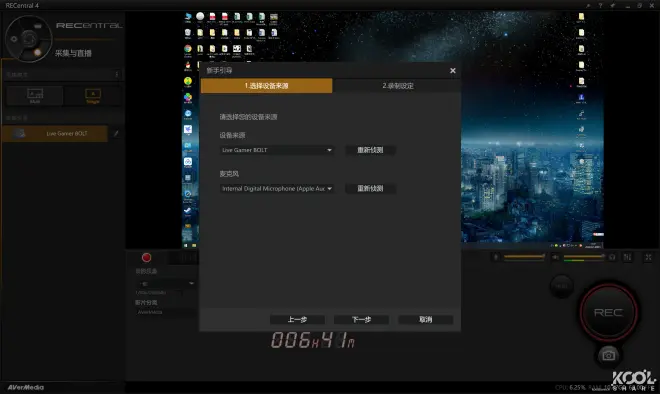Image resolution: width=660 pixels, height=394 pixels.
Task: Adjust the speaker volume slider
Action: pos(584,257)
